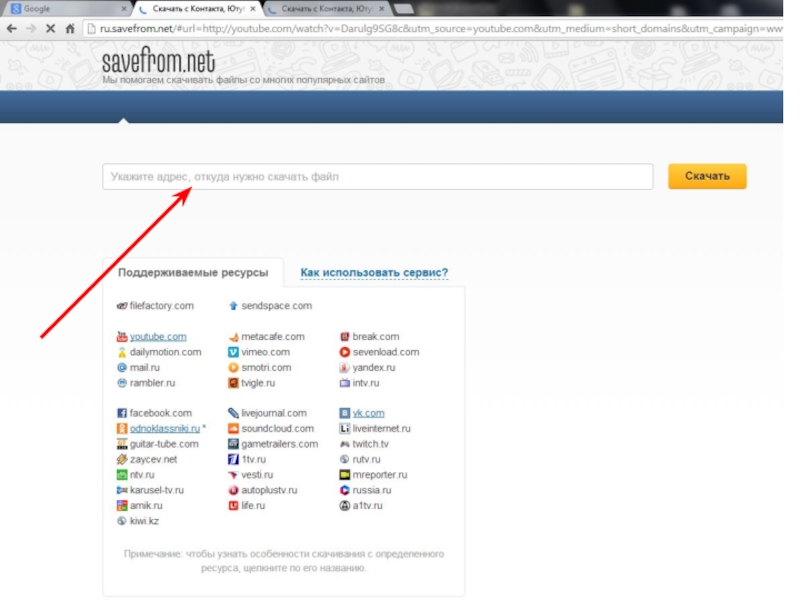Click the mail.ru @ icon
Image resolution: width=800 pixels, height=600 pixels.
(121, 367)
